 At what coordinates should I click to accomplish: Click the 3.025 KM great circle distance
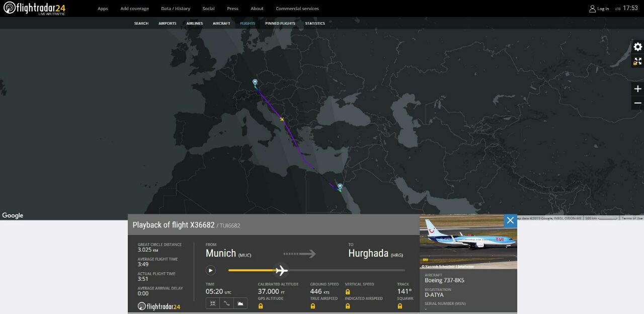point(148,250)
